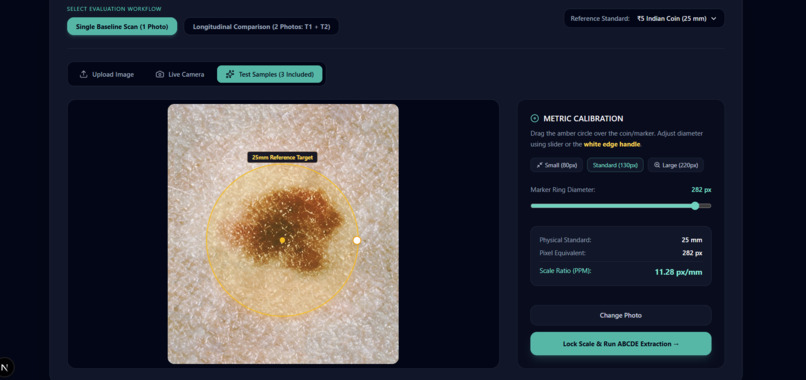This screenshot has height=380, width=806.
Task: Click the sparkle icon on Test Samples
Action: click(x=230, y=74)
